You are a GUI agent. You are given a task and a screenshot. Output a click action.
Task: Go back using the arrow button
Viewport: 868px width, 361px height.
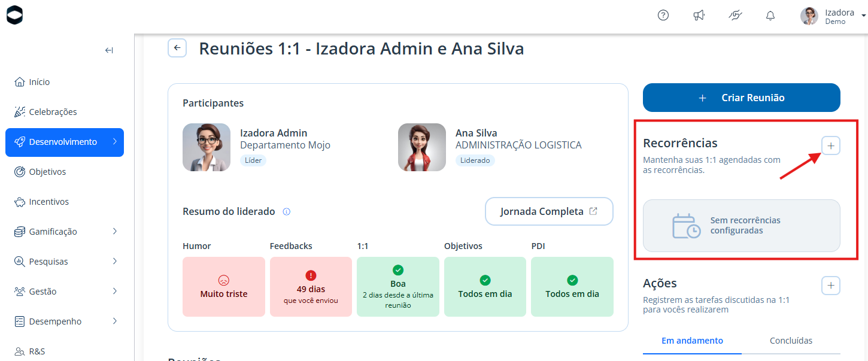click(x=177, y=48)
